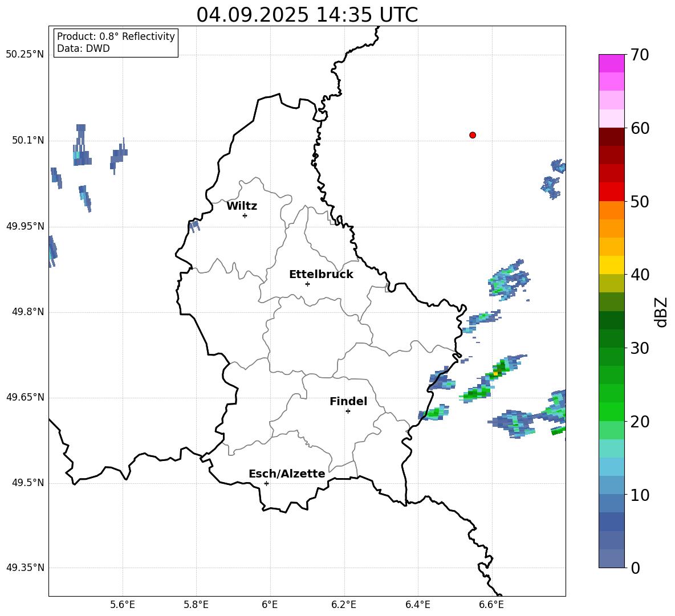This screenshot has height=616, width=675.
Task: Click the 30 tick on the colorbar
Action: [x=639, y=348]
